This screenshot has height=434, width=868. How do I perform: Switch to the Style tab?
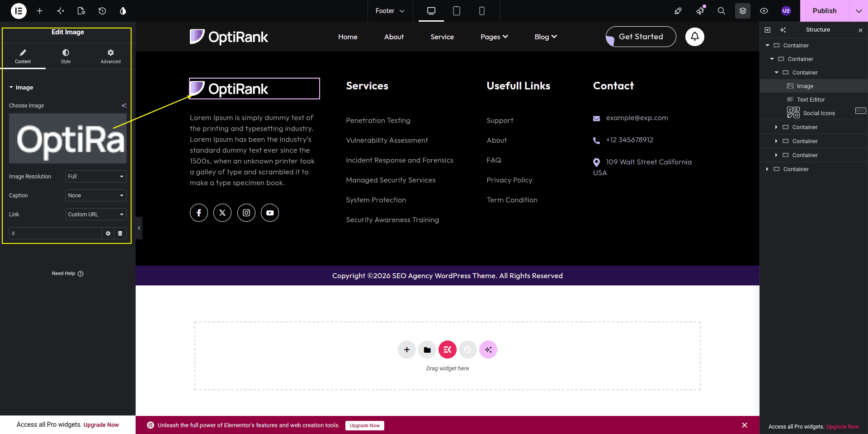(66, 56)
